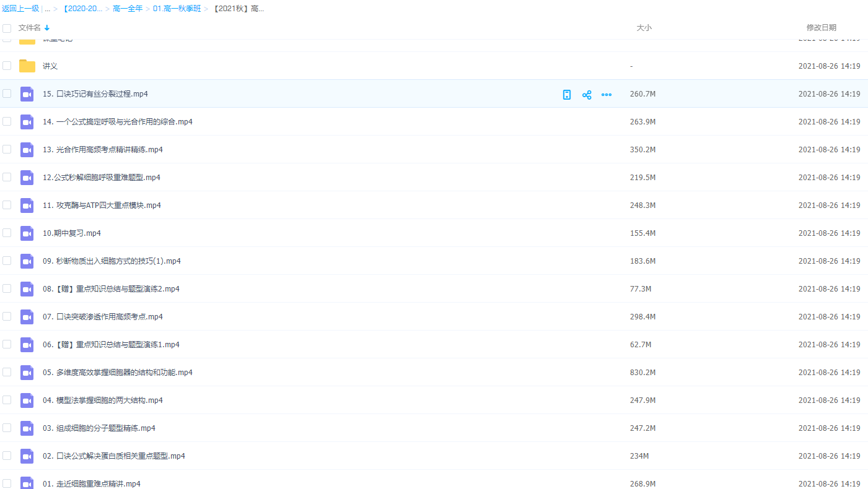Click the 讲义 folder icon
Screen dimensions: 868x489
point(27,66)
